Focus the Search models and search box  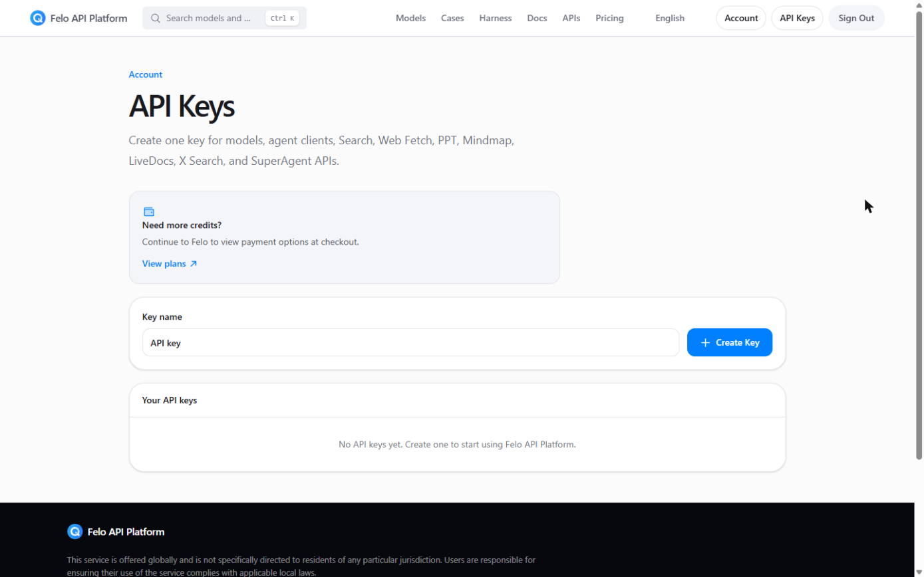224,18
